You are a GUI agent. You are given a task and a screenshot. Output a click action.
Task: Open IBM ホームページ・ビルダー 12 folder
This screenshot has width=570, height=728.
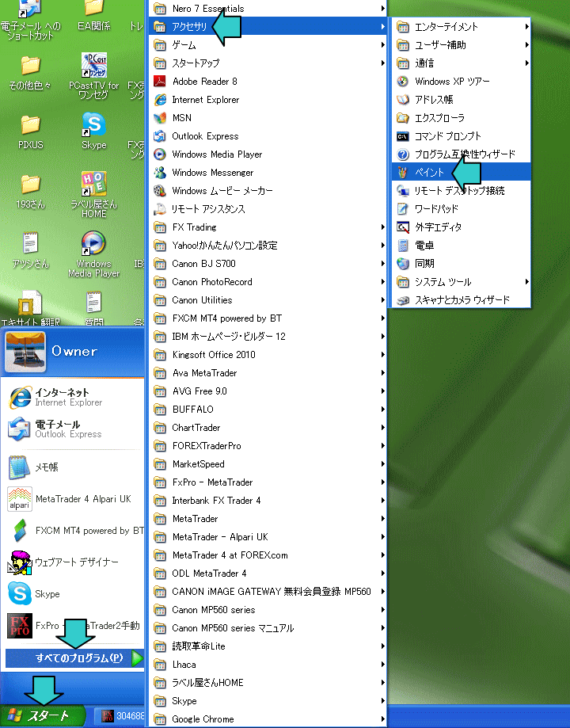click(268, 336)
